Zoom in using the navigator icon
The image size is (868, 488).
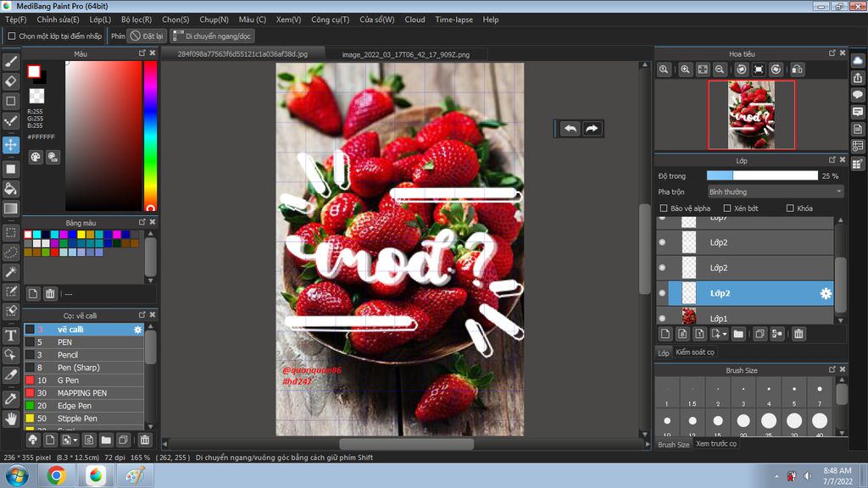pos(685,69)
